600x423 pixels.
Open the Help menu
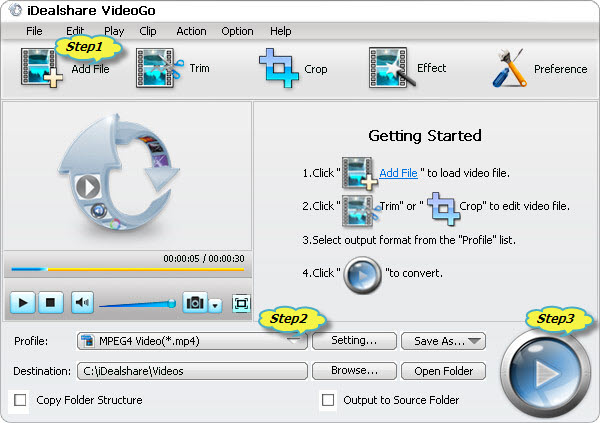280,31
